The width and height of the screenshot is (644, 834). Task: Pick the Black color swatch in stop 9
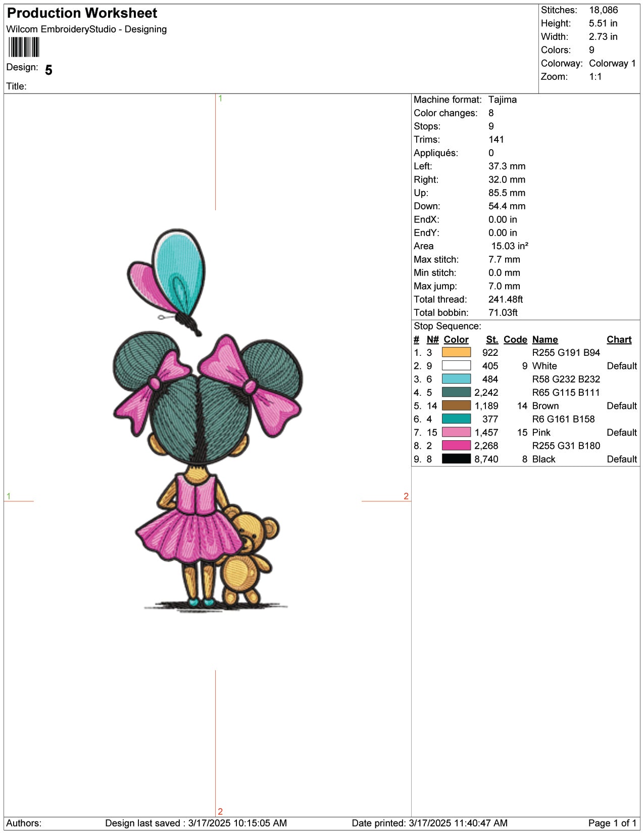tap(456, 459)
